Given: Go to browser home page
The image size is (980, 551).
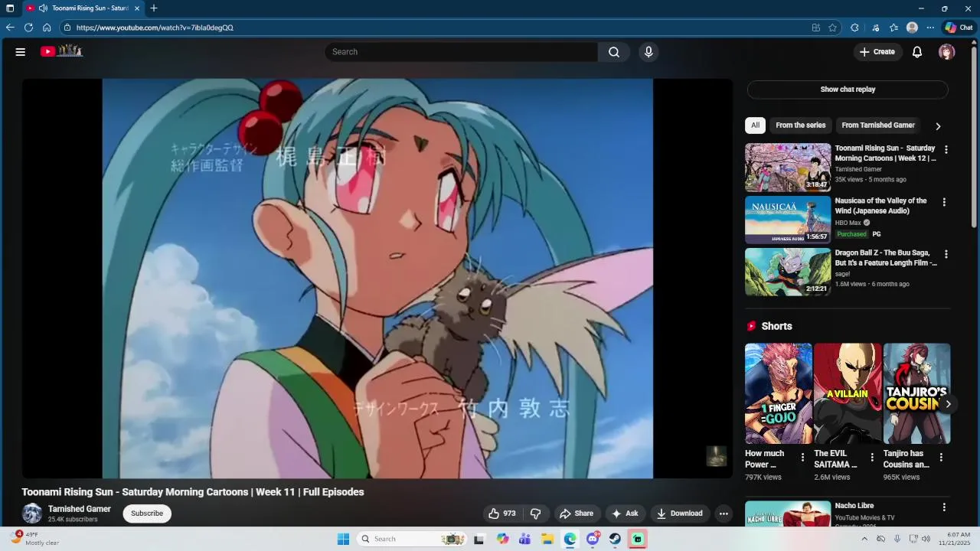Looking at the screenshot, I should click(47, 28).
